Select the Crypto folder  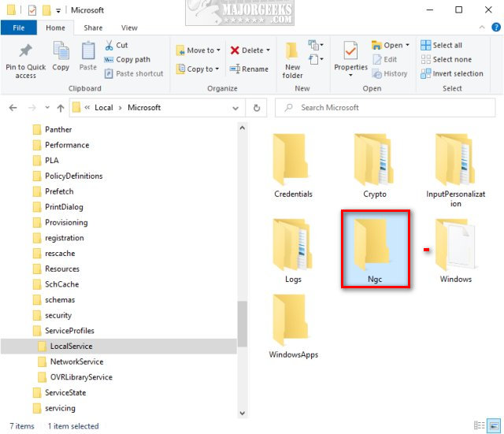[x=375, y=166]
